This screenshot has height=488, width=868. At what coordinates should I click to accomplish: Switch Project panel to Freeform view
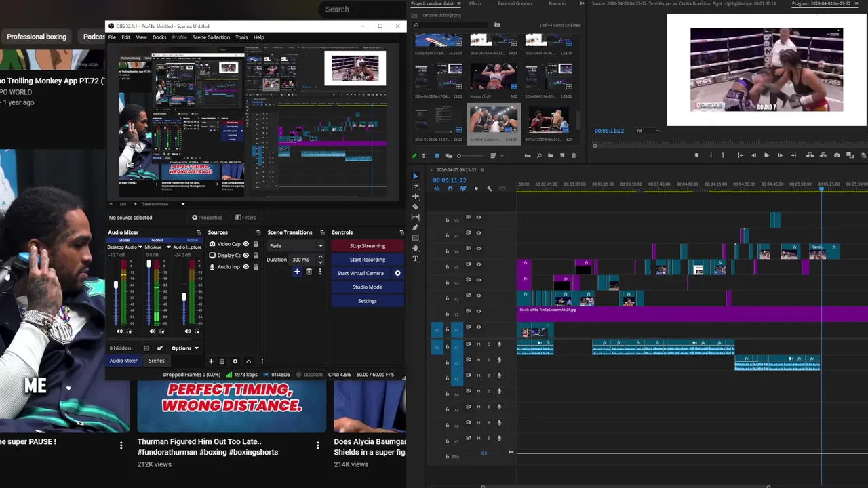448,155
